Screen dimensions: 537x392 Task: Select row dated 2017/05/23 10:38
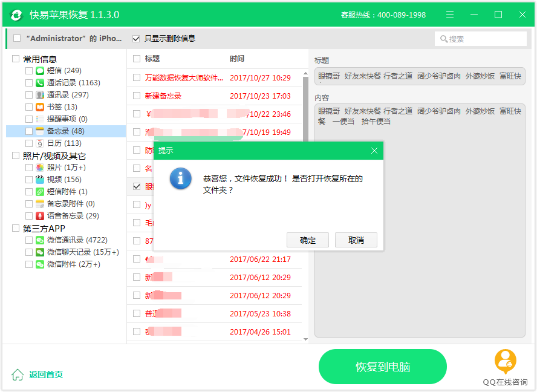215,313
